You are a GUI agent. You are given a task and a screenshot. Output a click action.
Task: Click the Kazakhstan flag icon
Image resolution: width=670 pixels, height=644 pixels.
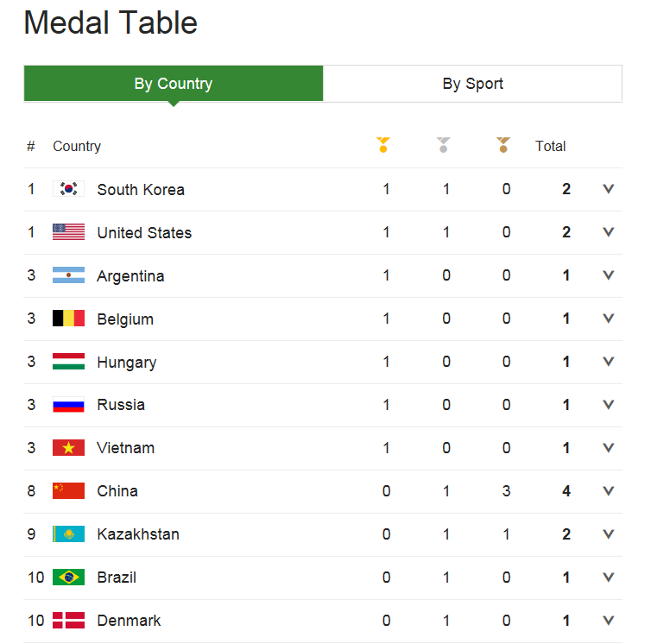(68, 534)
